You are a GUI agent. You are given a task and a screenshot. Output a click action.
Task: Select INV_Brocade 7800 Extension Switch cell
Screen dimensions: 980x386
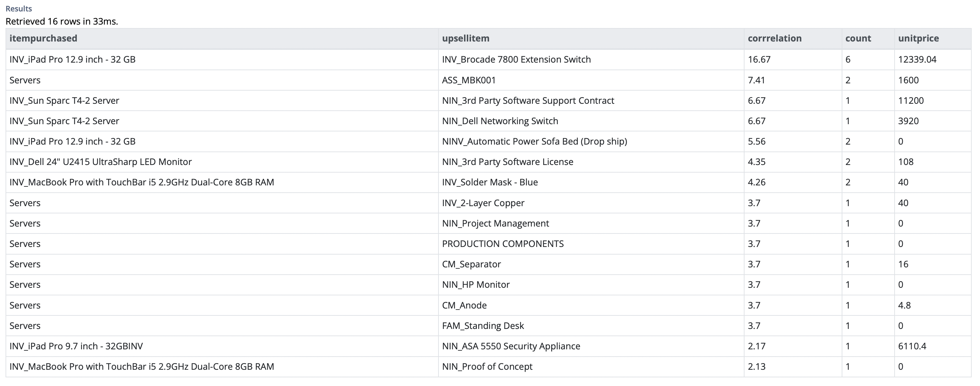(591, 59)
